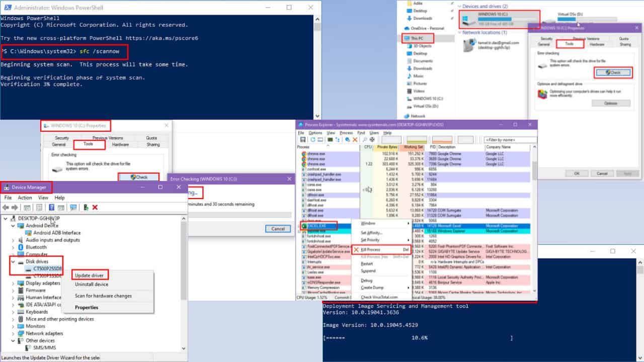This screenshot has height=362, width=644.
Task: Click the Refresh icon in Process Explorer toolbar
Action: pos(312,139)
